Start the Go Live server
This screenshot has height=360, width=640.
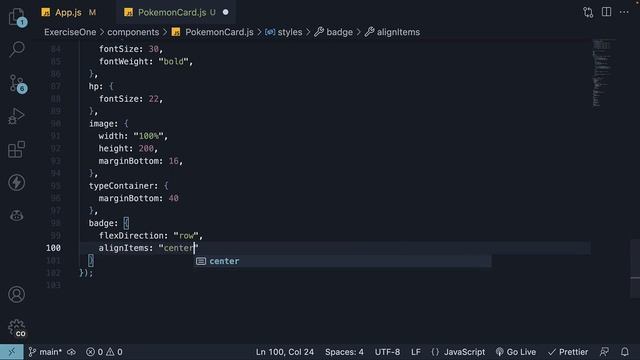pyautogui.click(x=516, y=352)
